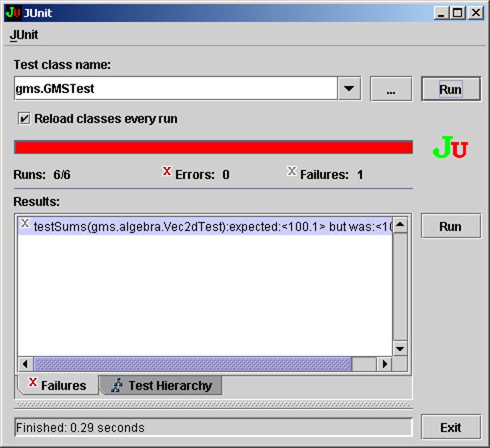
Task: Click the gray X Failures counter icon
Action: pos(292,172)
